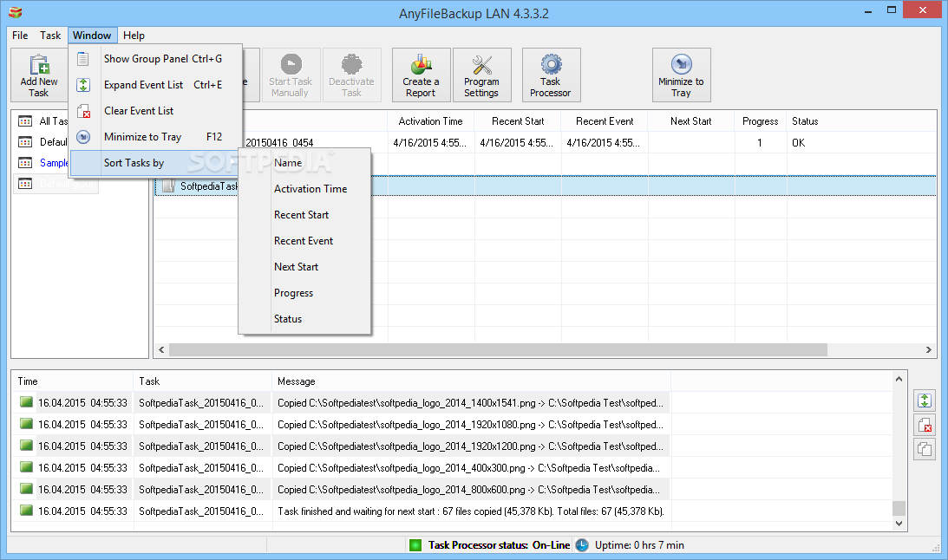
Task: Select the log entry for logo_2014_1920x1080.png
Action: [340, 425]
